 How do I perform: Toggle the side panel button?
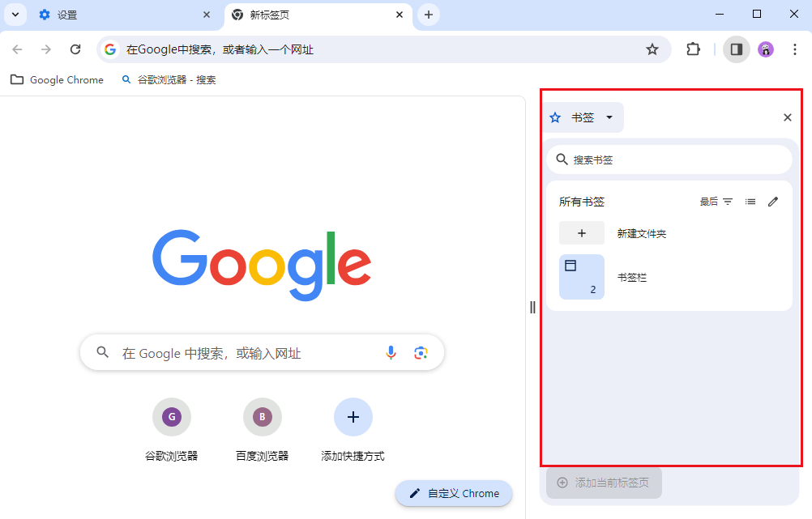point(737,49)
